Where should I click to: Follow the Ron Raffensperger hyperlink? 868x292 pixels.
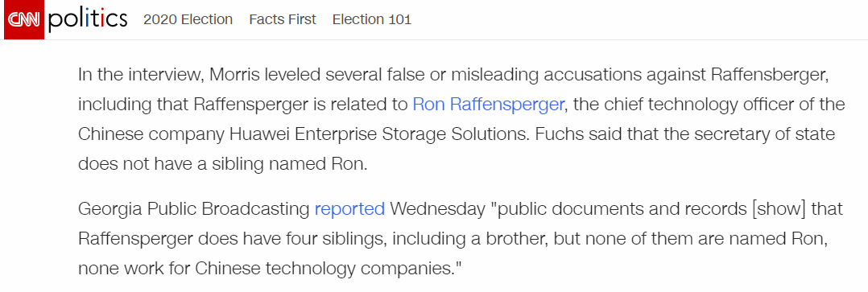point(488,104)
